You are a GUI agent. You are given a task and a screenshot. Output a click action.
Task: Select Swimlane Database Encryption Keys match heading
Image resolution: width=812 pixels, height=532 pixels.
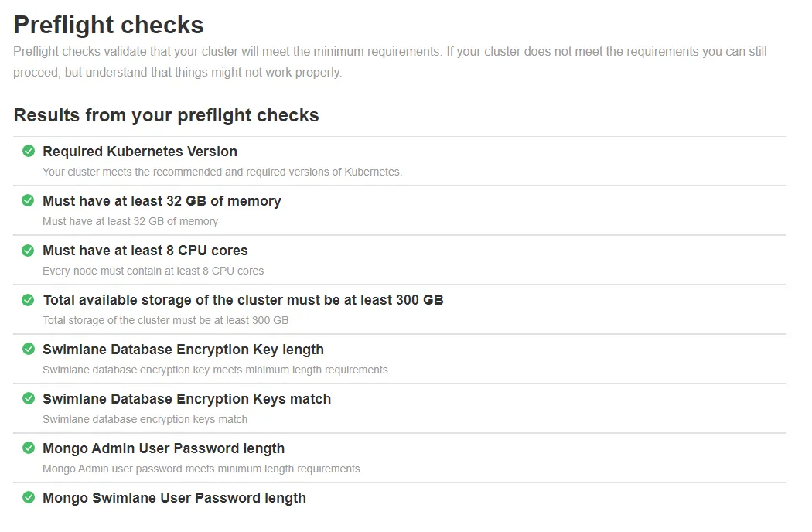[186, 399]
